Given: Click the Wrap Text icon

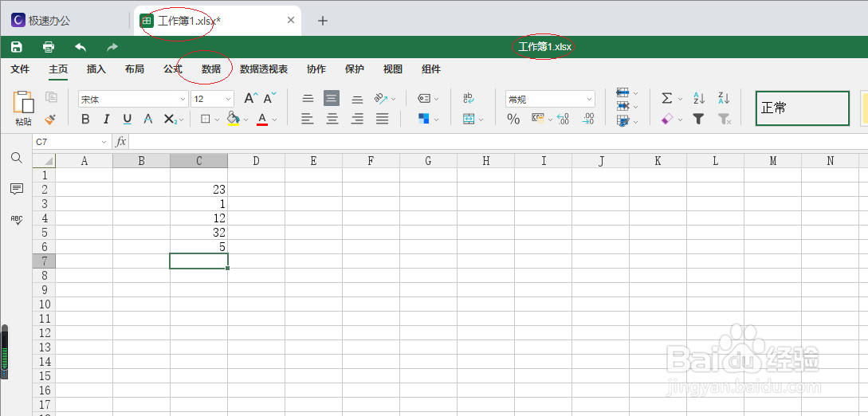Looking at the screenshot, I should (469, 99).
